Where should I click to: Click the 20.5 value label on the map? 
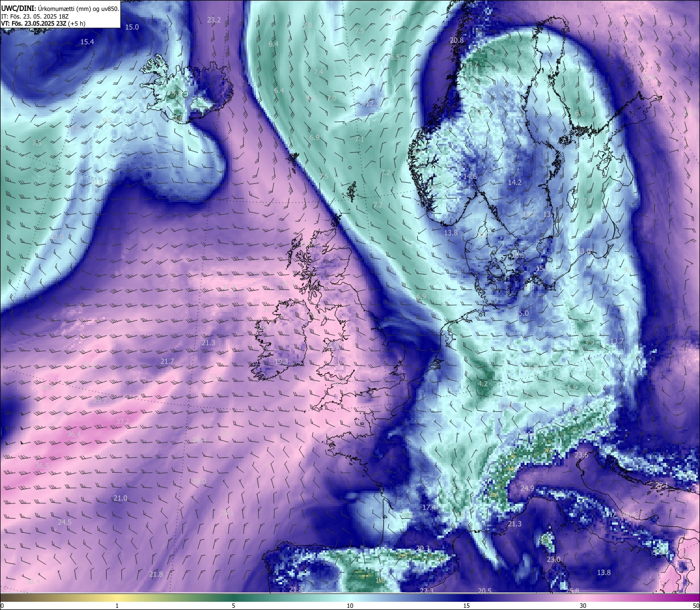click(485, 590)
